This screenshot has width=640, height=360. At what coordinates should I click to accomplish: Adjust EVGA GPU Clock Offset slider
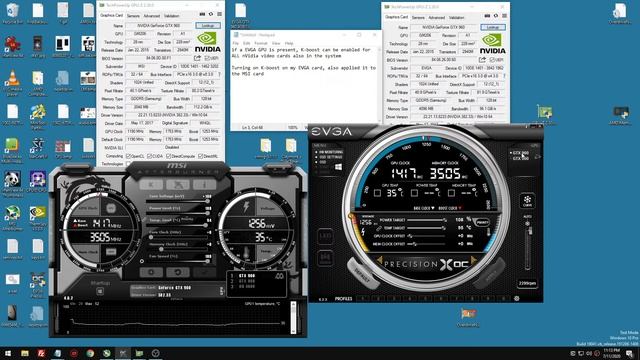(x=427, y=236)
